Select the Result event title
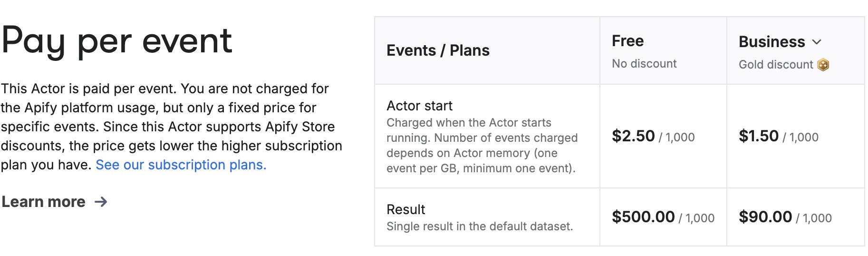Image resolution: width=868 pixels, height=256 pixels. pyautogui.click(x=405, y=209)
